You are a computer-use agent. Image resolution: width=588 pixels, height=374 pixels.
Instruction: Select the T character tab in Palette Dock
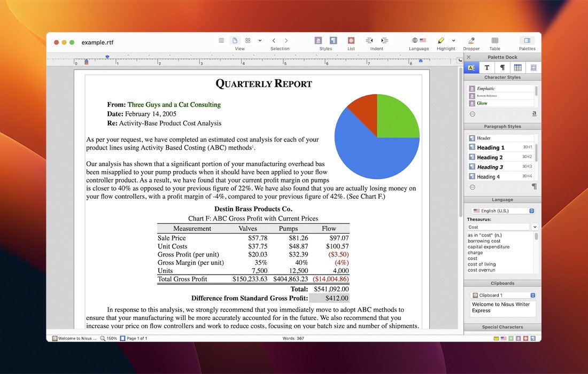[x=487, y=68]
